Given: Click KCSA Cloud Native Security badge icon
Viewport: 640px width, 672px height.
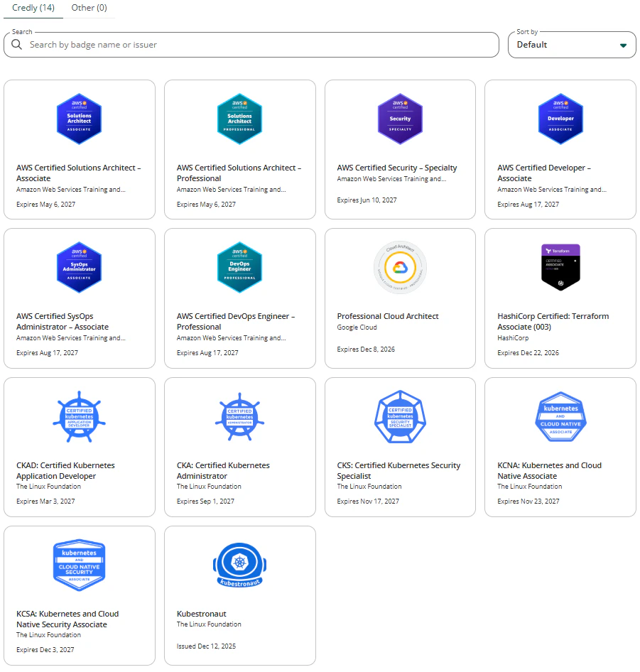Looking at the screenshot, I should (80, 565).
